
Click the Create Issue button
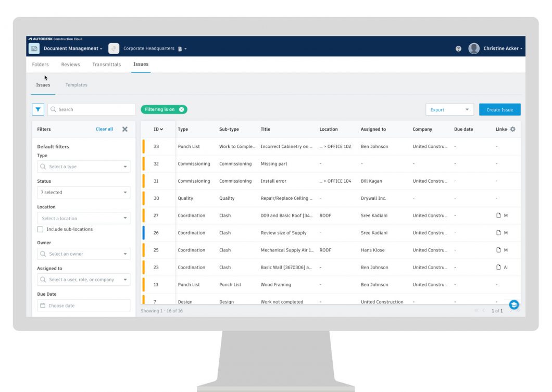(499, 109)
